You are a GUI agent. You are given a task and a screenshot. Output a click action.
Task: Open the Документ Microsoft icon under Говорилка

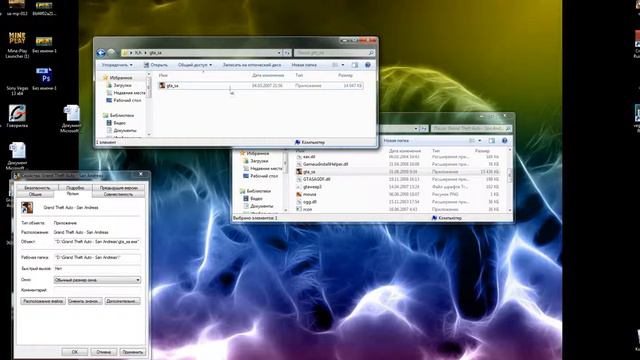tap(17, 150)
